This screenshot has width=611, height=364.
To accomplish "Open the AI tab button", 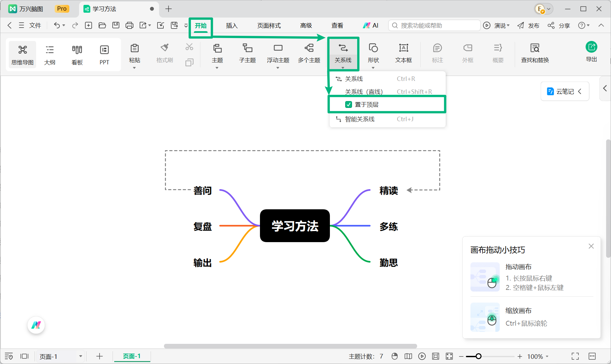I will click(371, 26).
